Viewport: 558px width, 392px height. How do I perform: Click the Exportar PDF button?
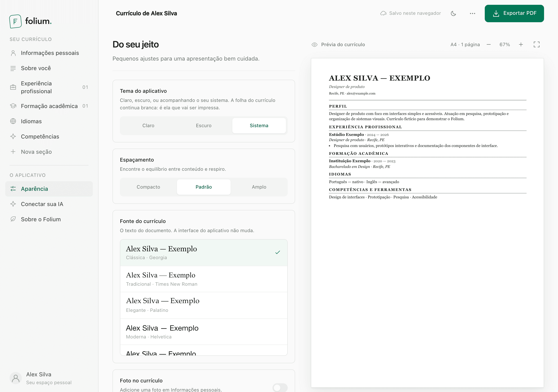tap(514, 14)
